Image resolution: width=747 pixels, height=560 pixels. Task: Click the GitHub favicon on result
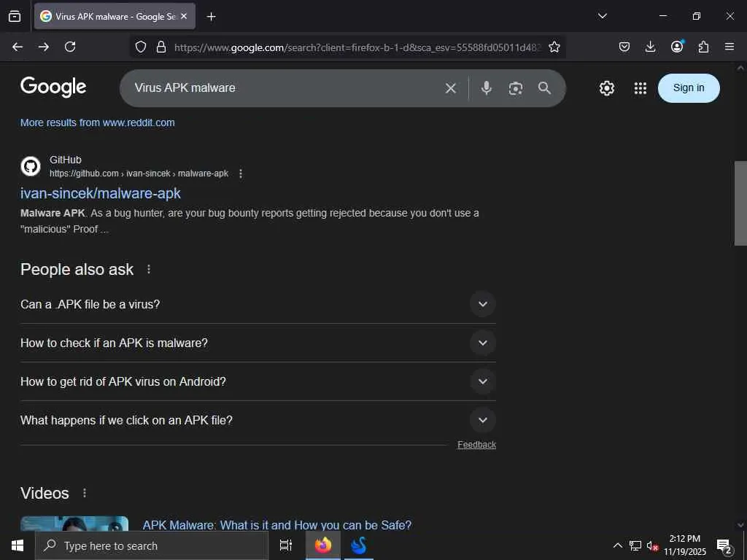point(31,166)
